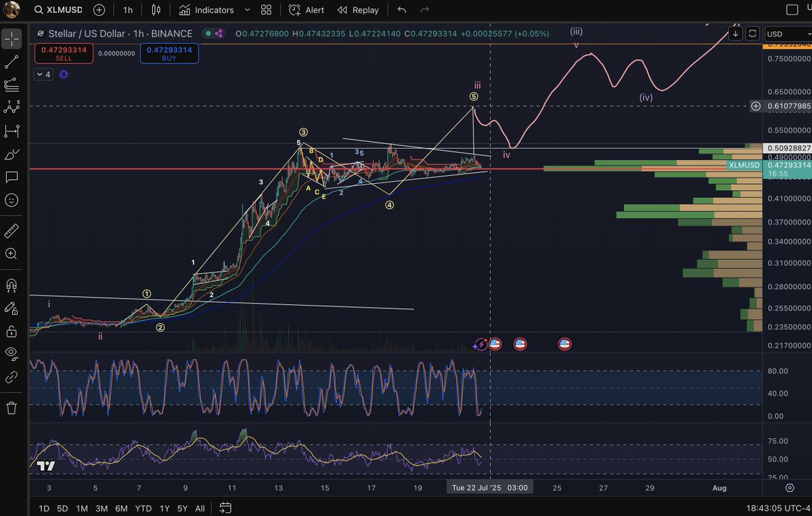Click the Tue 22 Jul '25 03:00 date label
812x516 pixels.
coord(491,487)
